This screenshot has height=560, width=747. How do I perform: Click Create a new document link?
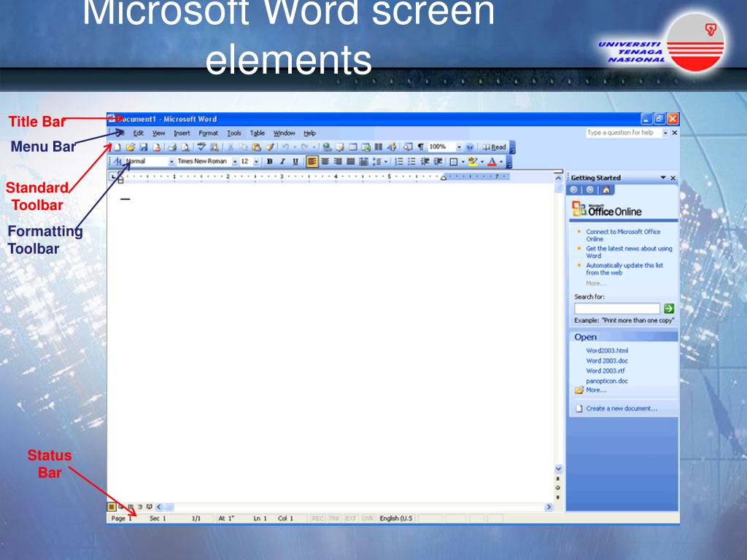622,408
